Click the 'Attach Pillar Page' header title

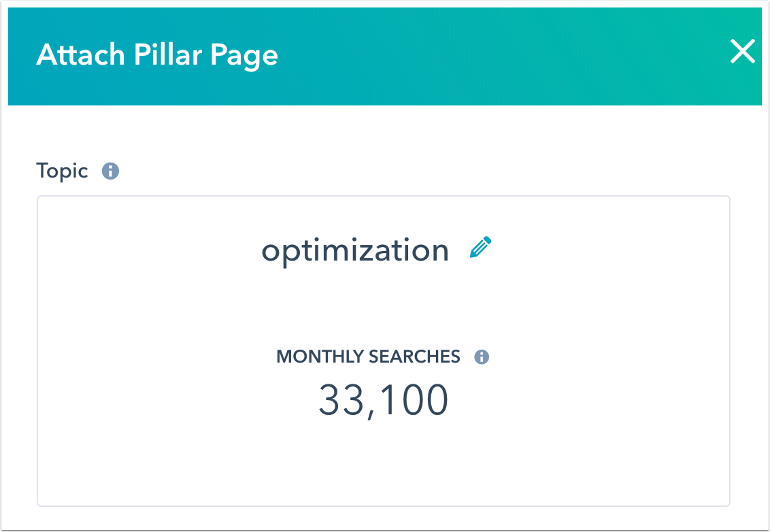tap(157, 54)
